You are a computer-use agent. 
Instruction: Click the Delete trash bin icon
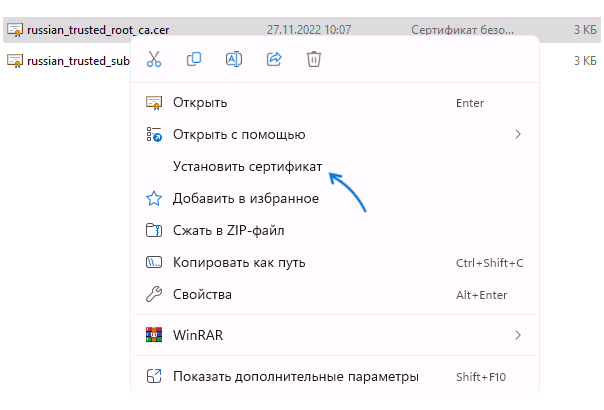pyautogui.click(x=314, y=59)
